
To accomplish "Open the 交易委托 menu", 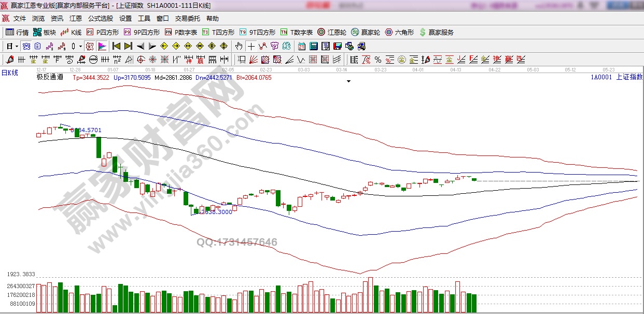I will point(187,19).
